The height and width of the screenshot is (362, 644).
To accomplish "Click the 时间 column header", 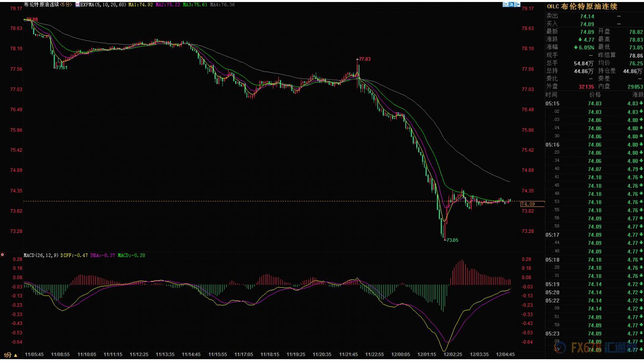I will click(551, 95).
